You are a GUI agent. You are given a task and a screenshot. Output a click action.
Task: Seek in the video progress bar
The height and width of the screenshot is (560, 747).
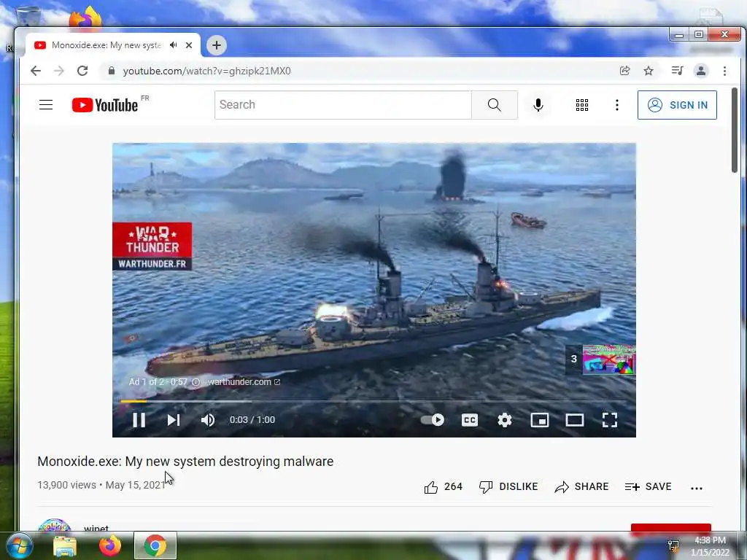[374, 402]
